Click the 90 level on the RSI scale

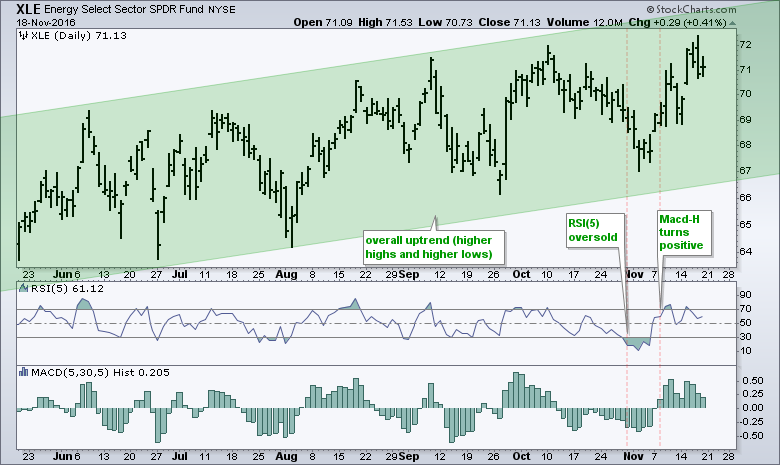click(745, 295)
